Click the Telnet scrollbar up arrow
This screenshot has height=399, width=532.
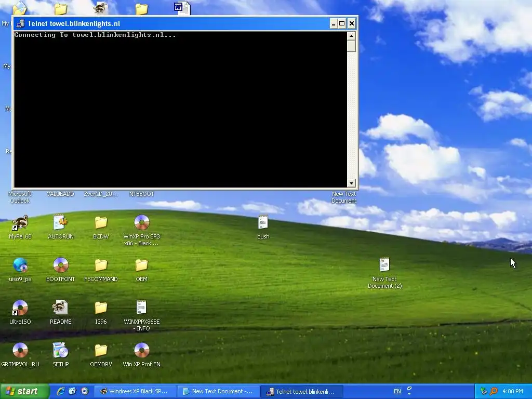tap(351, 36)
